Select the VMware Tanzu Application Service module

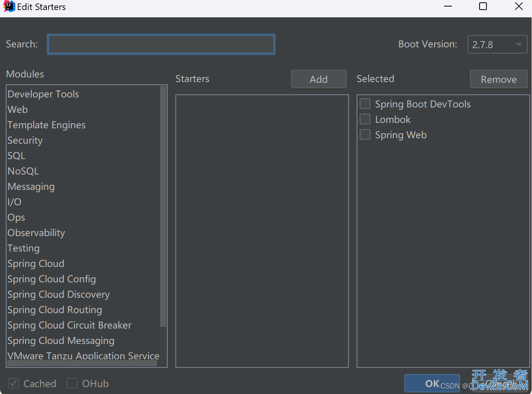coord(83,355)
